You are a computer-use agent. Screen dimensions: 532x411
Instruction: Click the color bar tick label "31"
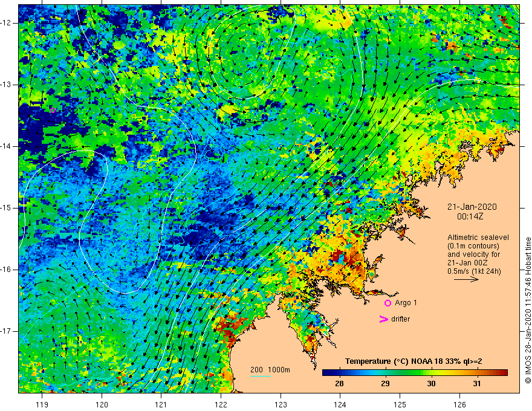point(477,384)
